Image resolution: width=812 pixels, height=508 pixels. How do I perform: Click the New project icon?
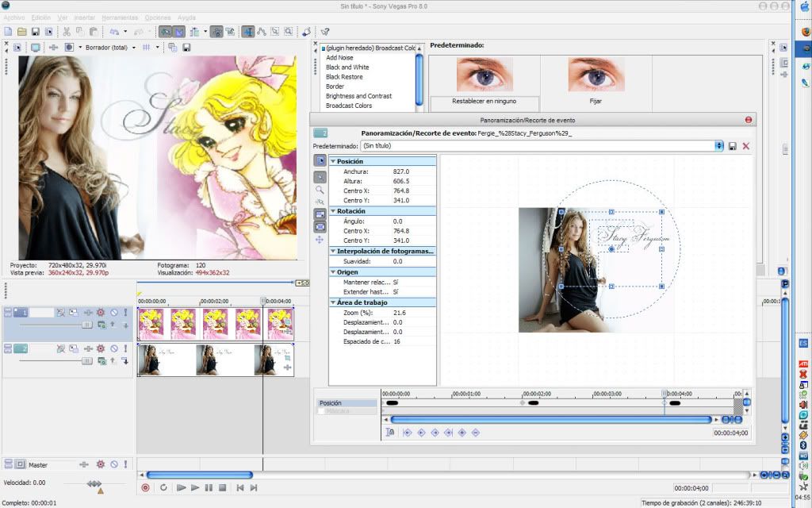pyautogui.click(x=8, y=32)
